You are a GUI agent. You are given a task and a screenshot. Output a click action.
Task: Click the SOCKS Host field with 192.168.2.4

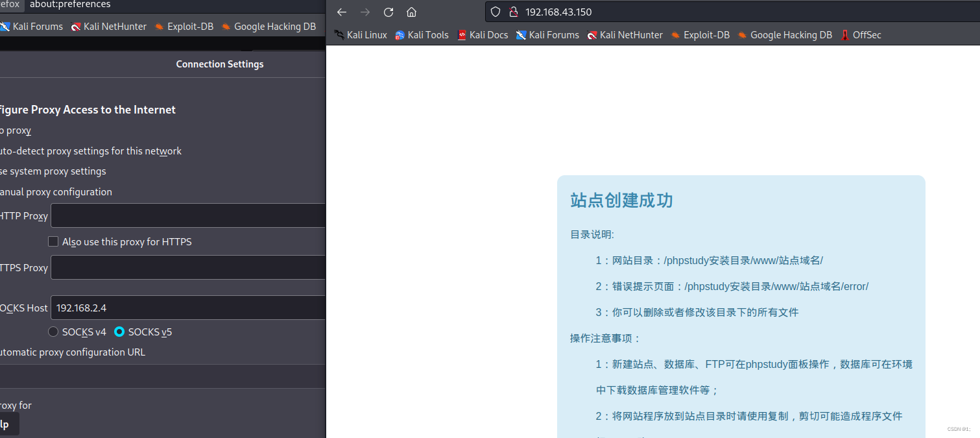coord(188,308)
